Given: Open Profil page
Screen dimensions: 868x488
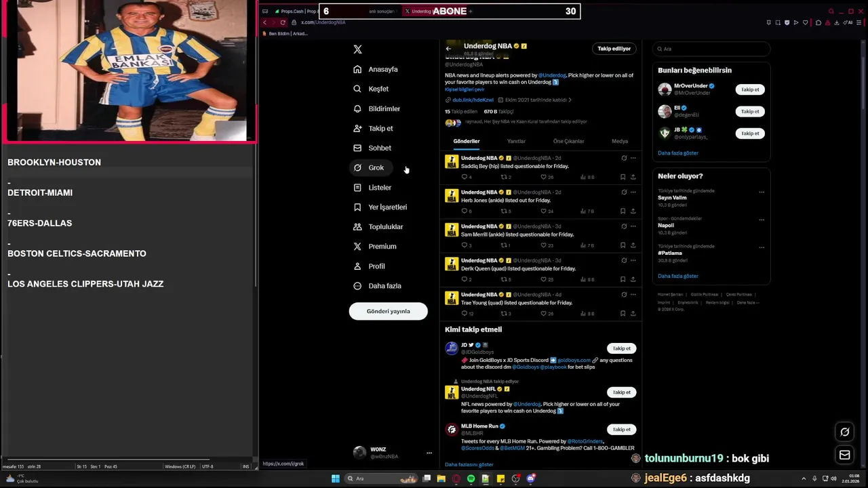Looking at the screenshot, I should point(369,266).
